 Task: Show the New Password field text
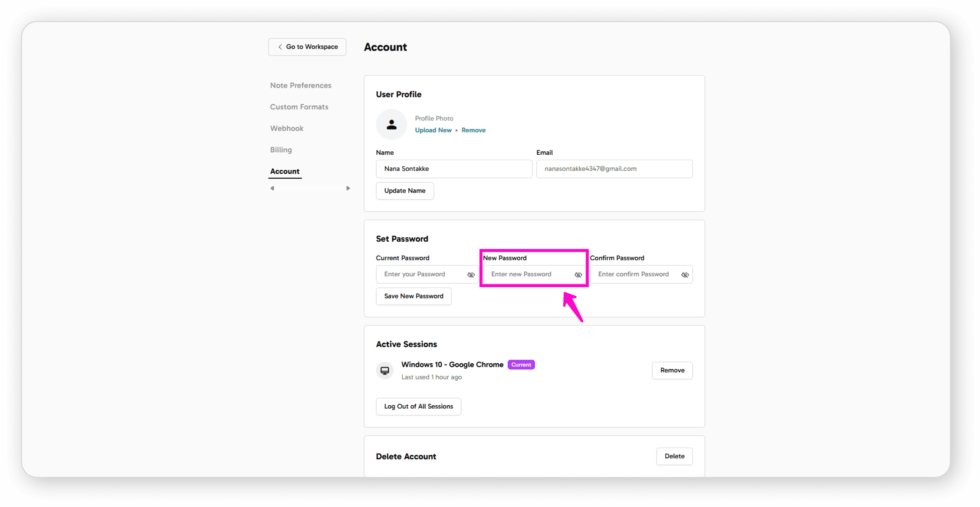pos(578,274)
